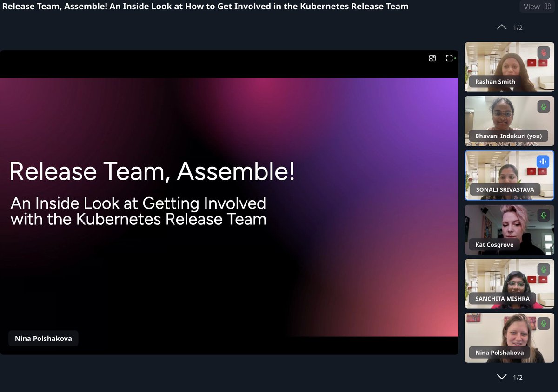Select Kat Cosgrove's video thumbnail

pos(510,230)
